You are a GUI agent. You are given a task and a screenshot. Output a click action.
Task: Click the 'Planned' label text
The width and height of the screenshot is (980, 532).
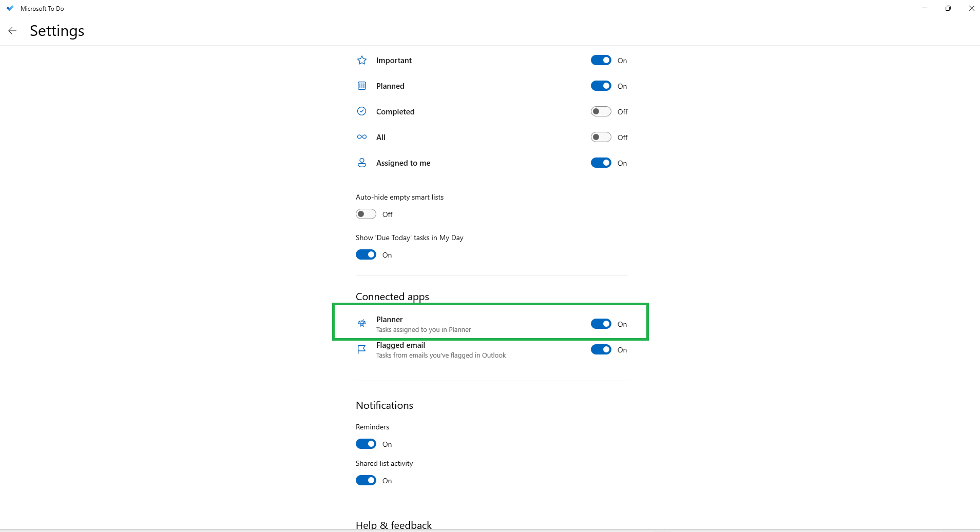[390, 86]
